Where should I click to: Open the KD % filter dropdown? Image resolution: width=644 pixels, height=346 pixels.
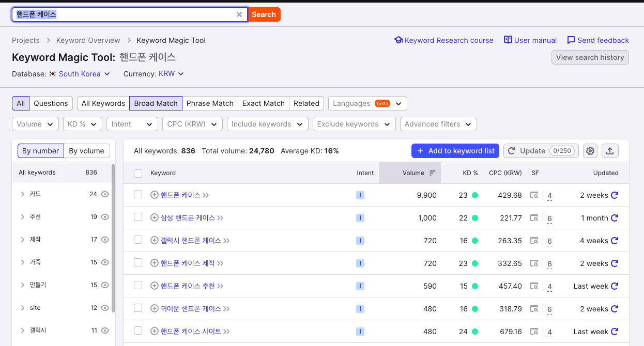click(x=83, y=124)
